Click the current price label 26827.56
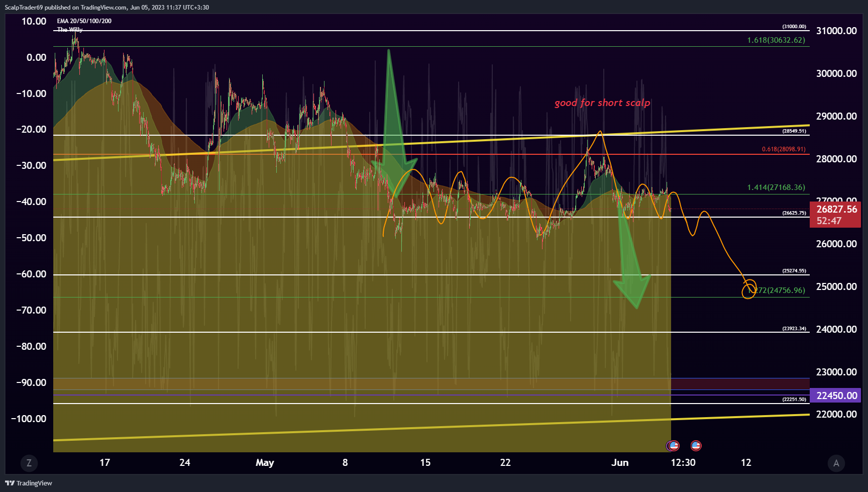This screenshot has height=492, width=868. click(x=837, y=209)
